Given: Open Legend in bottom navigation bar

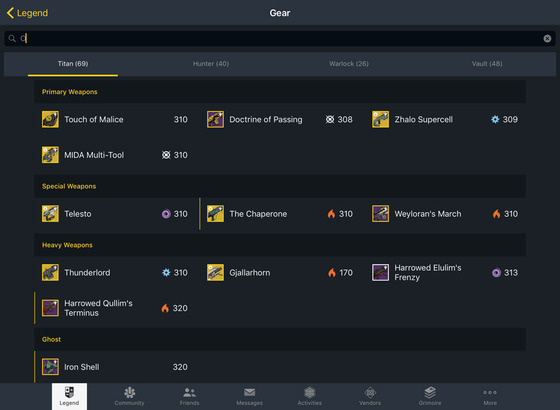Looking at the screenshot, I should coord(69,396).
